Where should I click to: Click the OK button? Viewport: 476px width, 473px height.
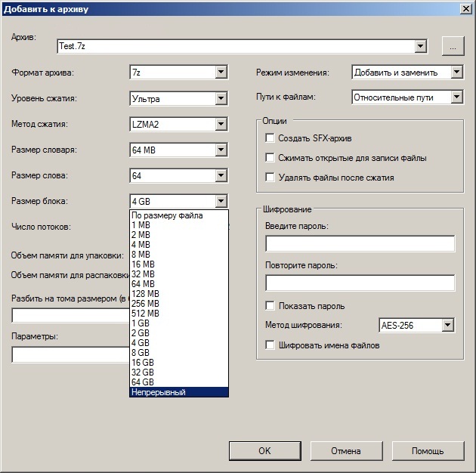click(265, 451)
